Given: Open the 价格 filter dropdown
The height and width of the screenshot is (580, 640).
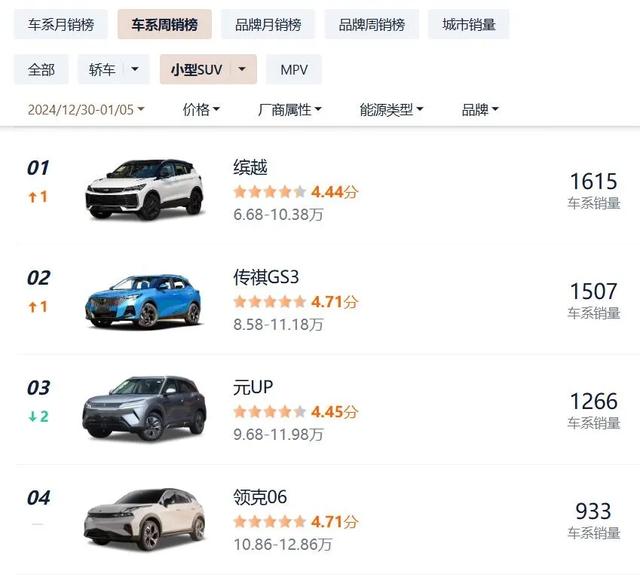Looking at the screenshot, I should [201, 109].
